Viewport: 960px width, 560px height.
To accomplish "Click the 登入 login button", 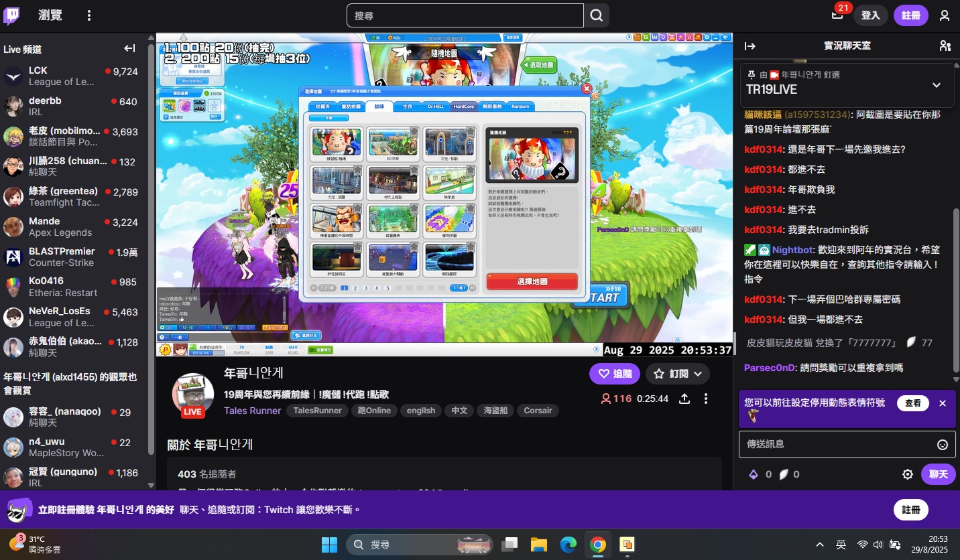I will (x=870, y=15).
